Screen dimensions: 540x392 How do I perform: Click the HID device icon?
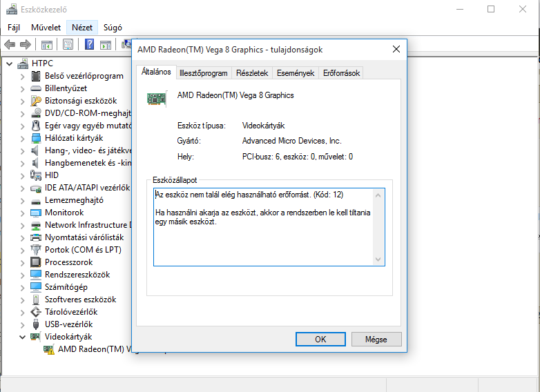(x=36, y=175)
